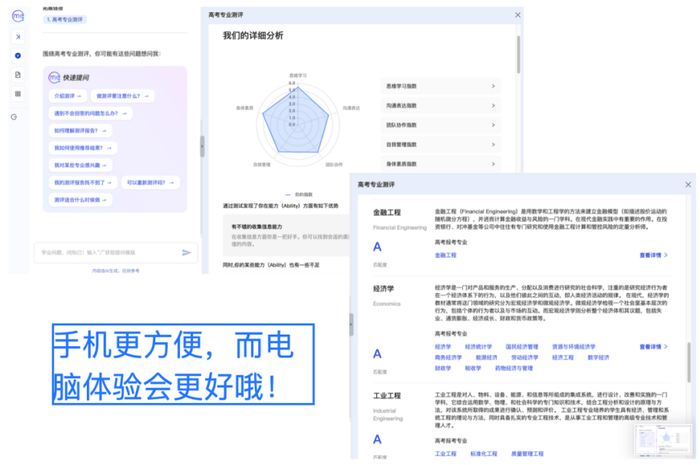Open the 能源经济 major link

tap(486, 357)
